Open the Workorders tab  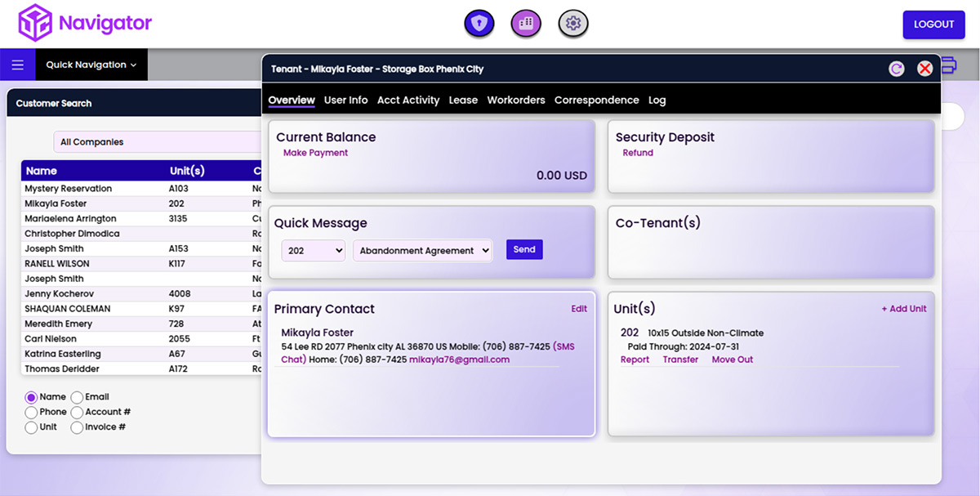point(515,100)
